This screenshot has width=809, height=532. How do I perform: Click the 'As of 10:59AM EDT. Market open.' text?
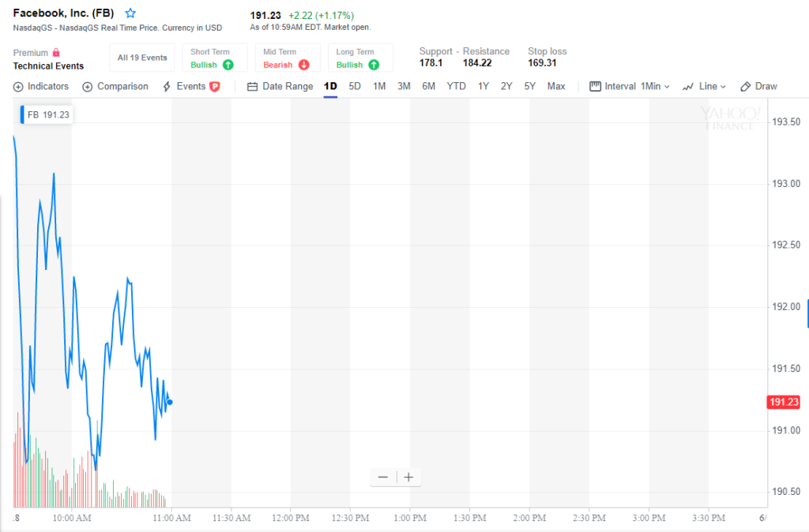310,28
